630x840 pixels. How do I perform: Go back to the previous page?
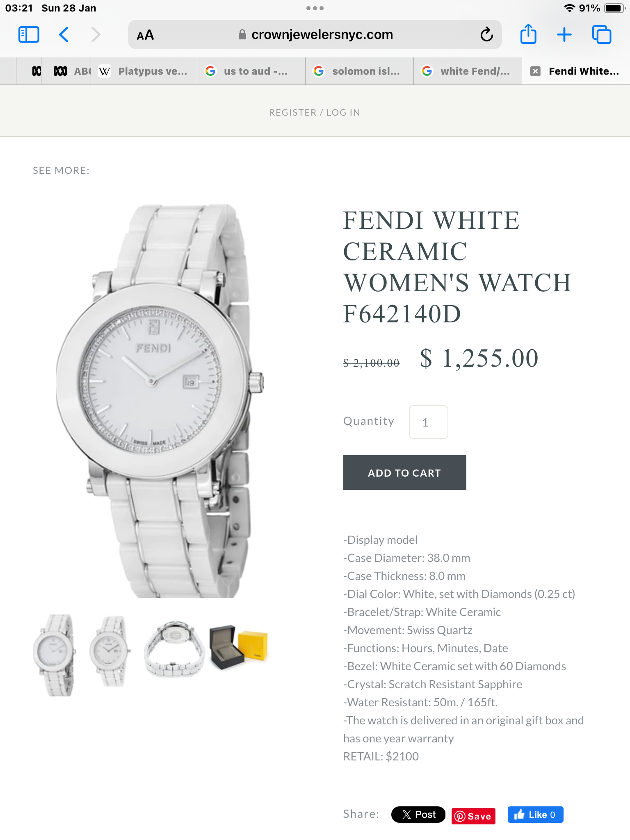(x=64, y=34)
